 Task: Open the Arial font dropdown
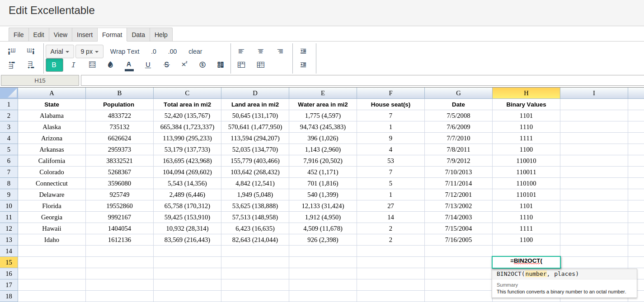click(x=60, y=51)
